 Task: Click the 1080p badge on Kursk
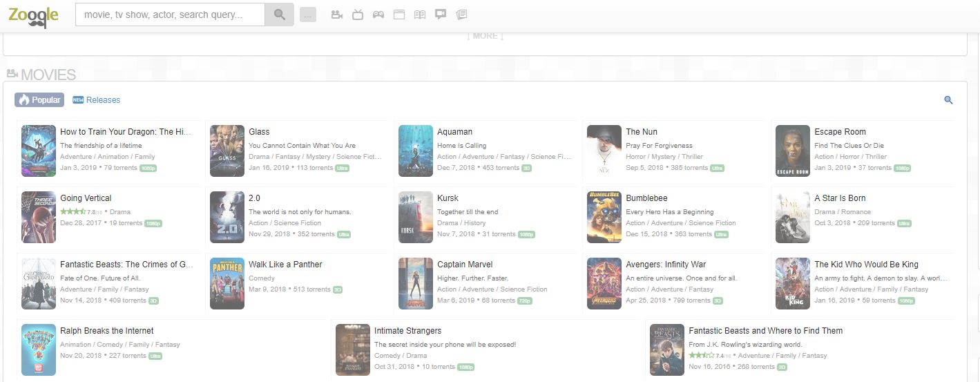pos(526,234)
